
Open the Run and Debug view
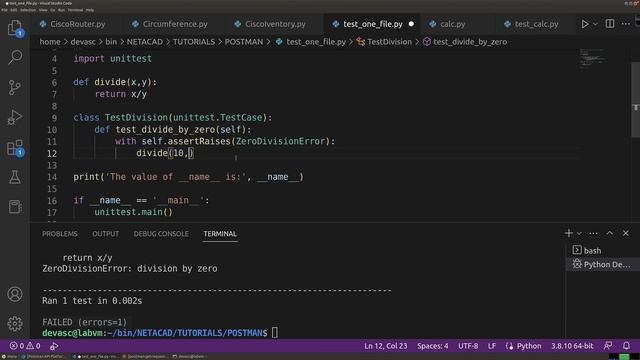tap(15, 117)
